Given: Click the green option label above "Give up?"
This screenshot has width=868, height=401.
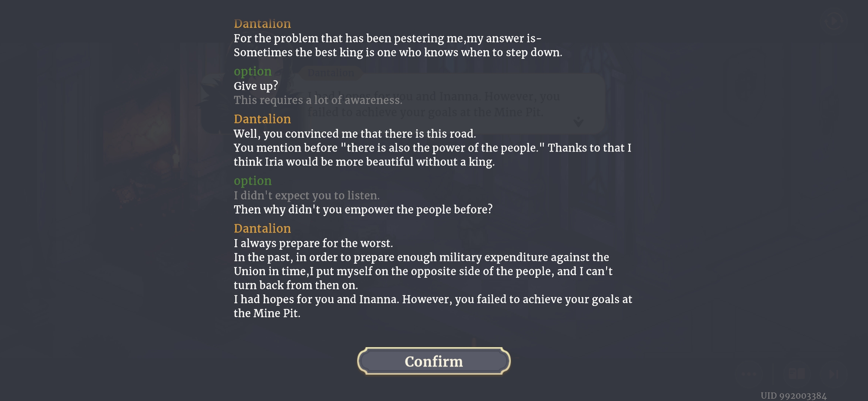Looking at the screenshot, I should [253, 71].
